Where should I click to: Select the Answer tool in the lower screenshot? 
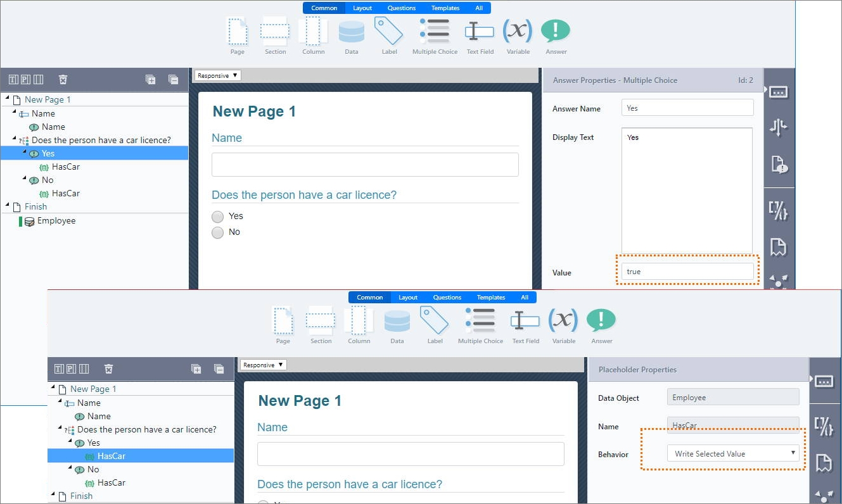(601, 325)
